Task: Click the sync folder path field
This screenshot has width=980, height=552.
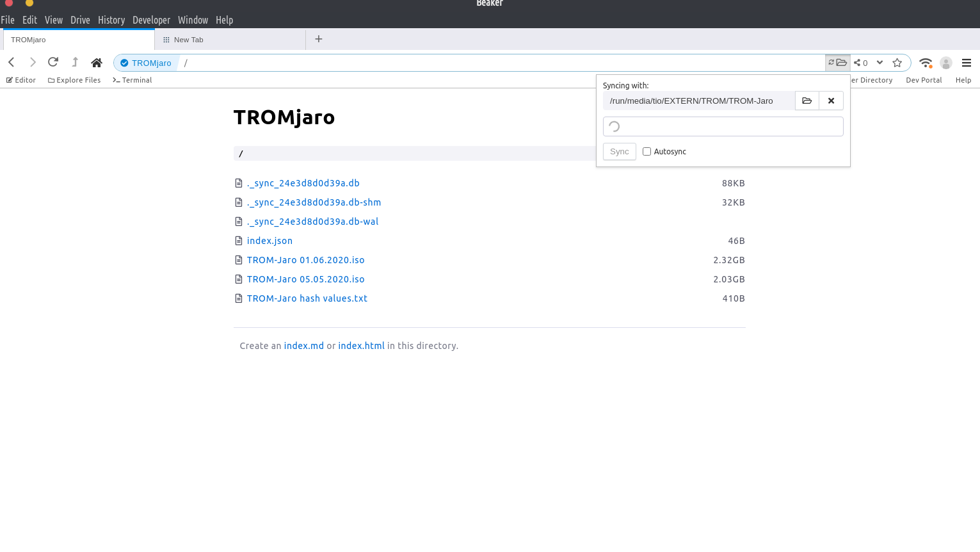Action: click(x=699, y=101)
